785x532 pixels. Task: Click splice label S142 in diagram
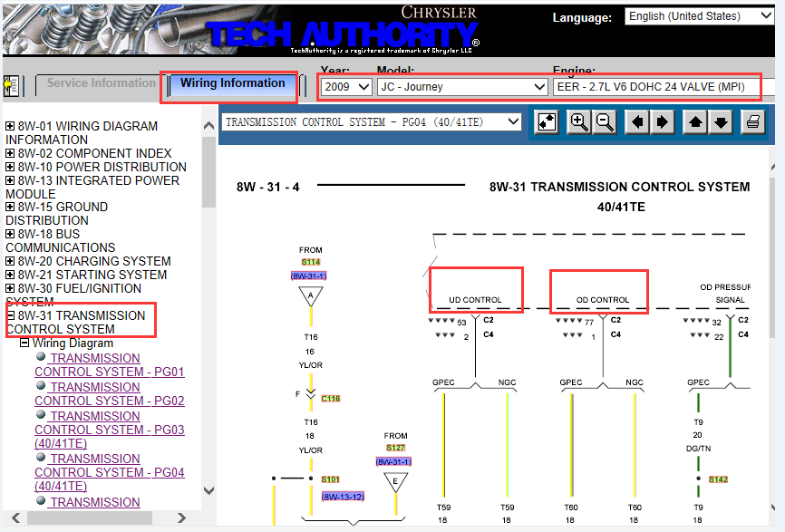coord(719,479)
